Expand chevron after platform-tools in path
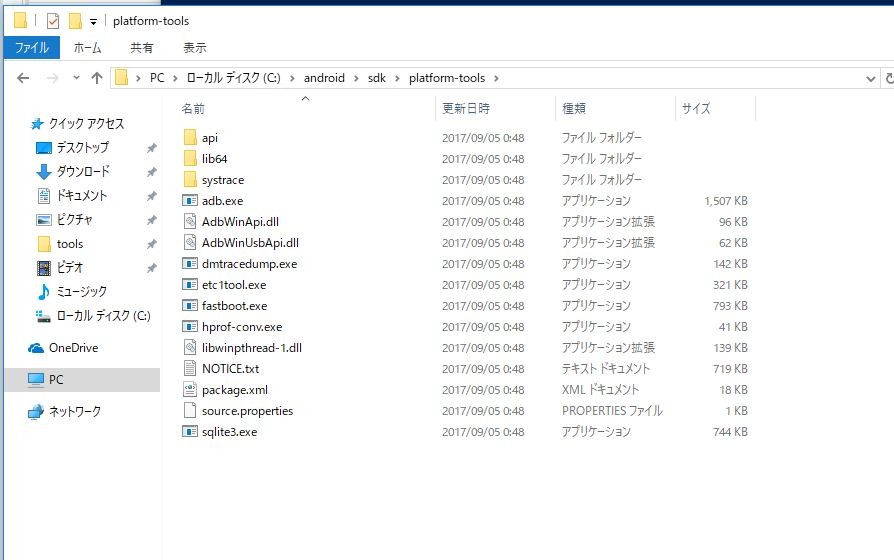This screenshot has height=560, width=894. click(x=496, y=78)
